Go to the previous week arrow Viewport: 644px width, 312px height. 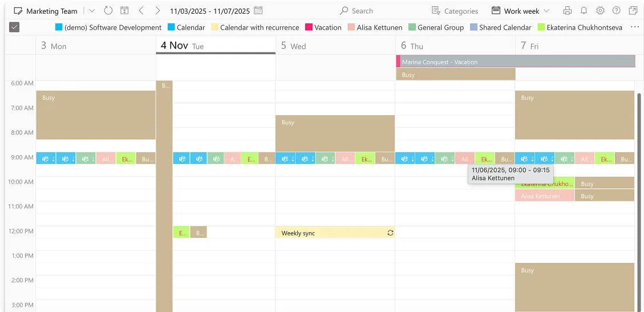click(x=141, y=11)
